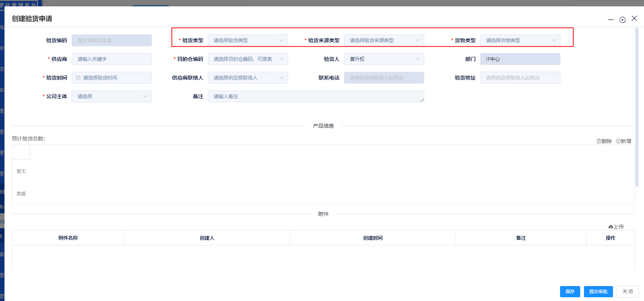Close the dialog with the X icon
The width and height of the screenshot is (644, 301).
[x=634, y=18]
